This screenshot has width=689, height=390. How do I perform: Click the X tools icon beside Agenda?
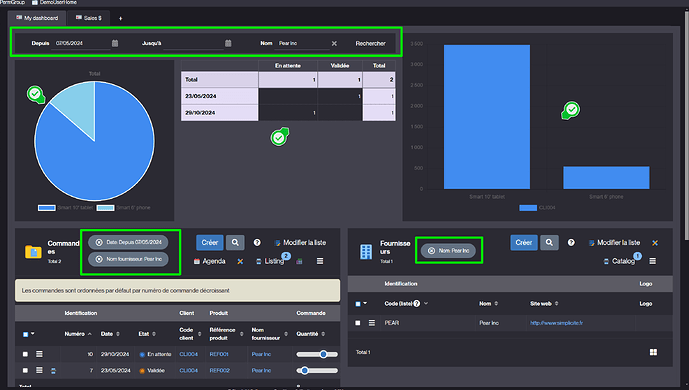pos(240,261)
